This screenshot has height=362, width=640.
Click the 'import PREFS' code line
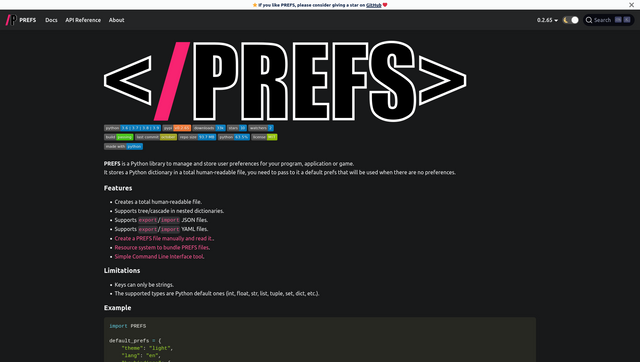127,326
